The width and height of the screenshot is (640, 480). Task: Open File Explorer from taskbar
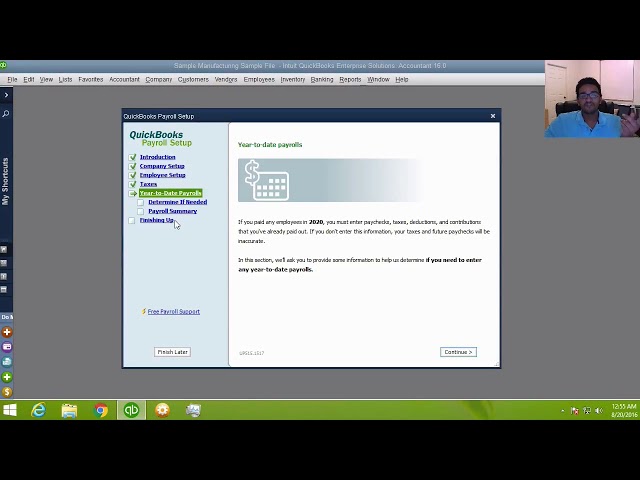click(x=69, y=410)
